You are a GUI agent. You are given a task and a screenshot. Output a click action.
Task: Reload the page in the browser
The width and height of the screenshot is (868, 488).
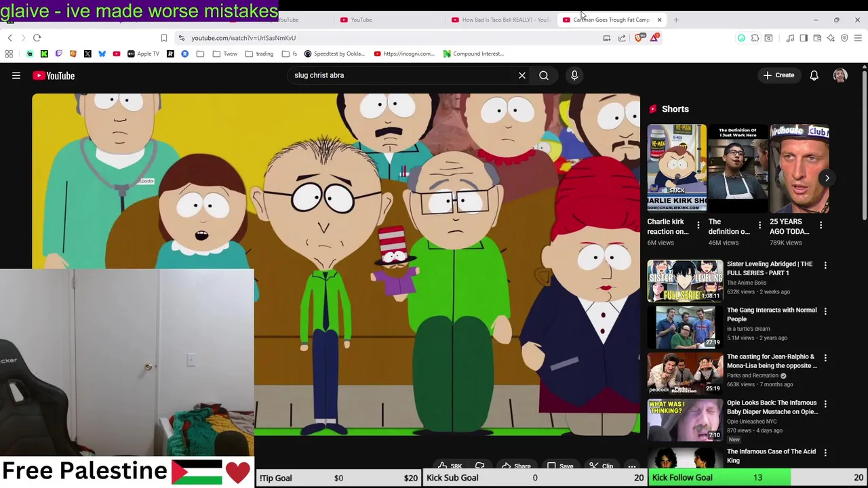(x=37, y=38)
